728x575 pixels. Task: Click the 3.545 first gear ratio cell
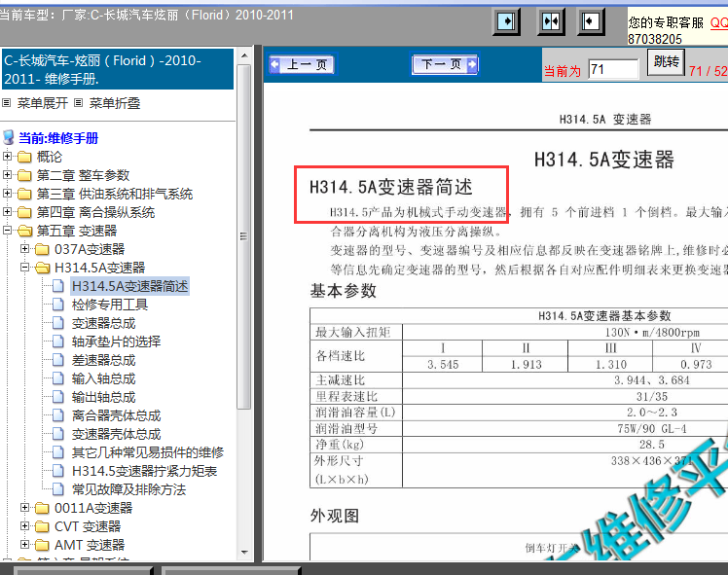(x=443, y=364)
